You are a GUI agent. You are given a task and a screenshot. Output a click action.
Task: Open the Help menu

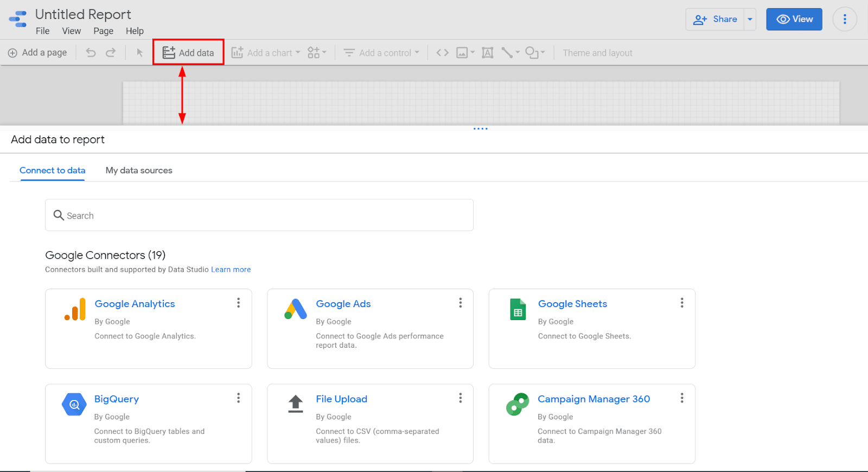click(135, 31)
